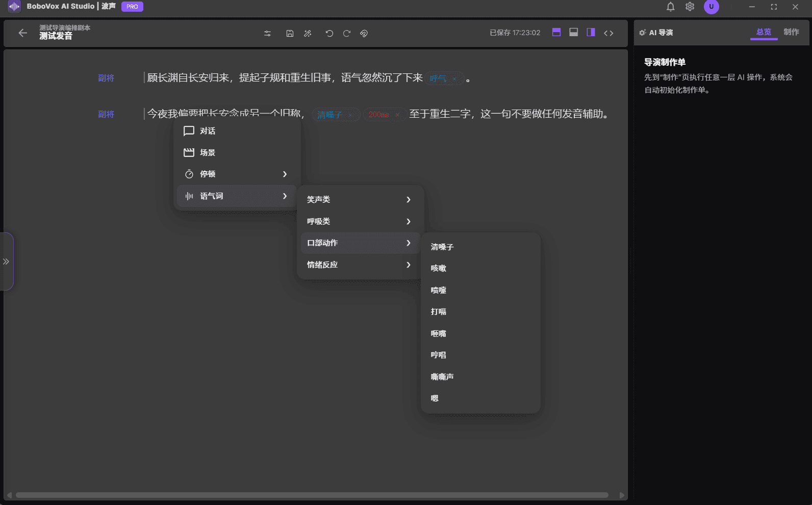
Task: Expand the 笑声类 category
Action: pos(360,200)
